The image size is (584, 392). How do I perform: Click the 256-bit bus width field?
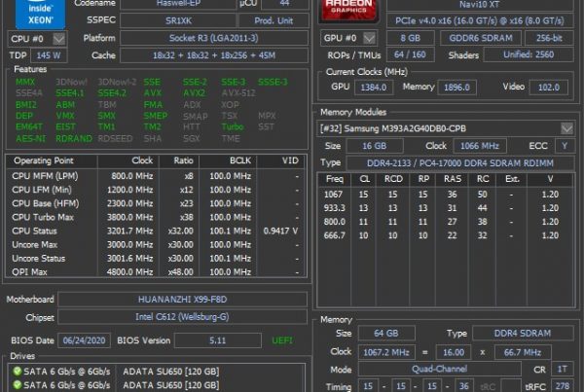(x=549, y=38)
